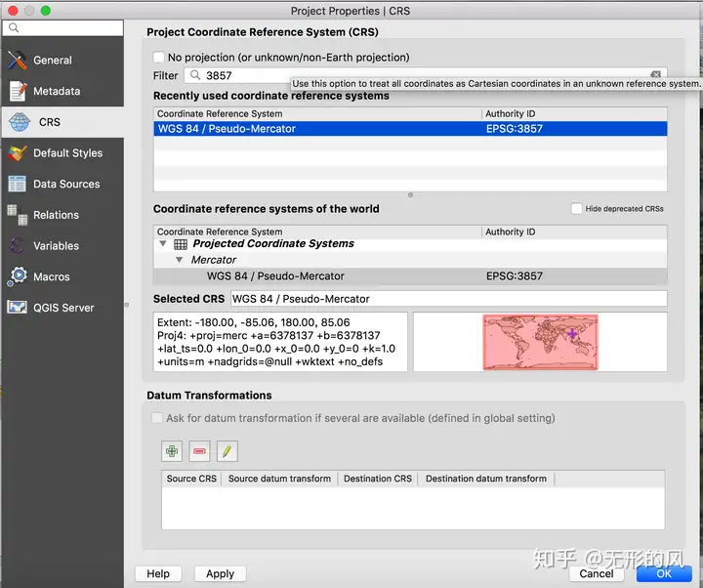Click EPSG:3857 in the Mercator row
Screen dimensions: 703x588
click(x=515, y=275)
